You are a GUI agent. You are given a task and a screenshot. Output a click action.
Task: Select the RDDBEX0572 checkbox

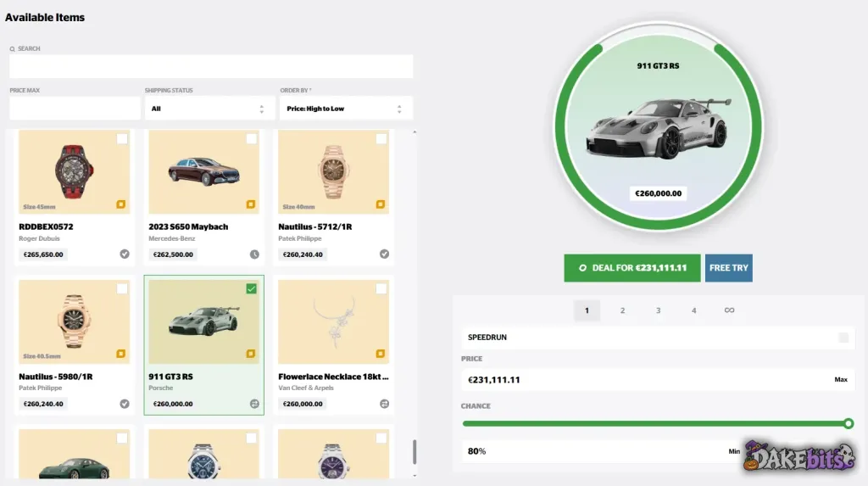coord(122,138)
